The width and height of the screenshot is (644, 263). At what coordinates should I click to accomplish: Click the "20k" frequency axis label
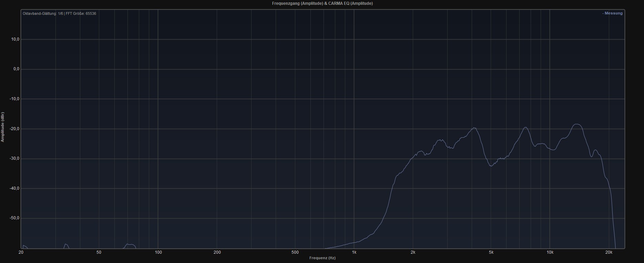tap(609, 252)
